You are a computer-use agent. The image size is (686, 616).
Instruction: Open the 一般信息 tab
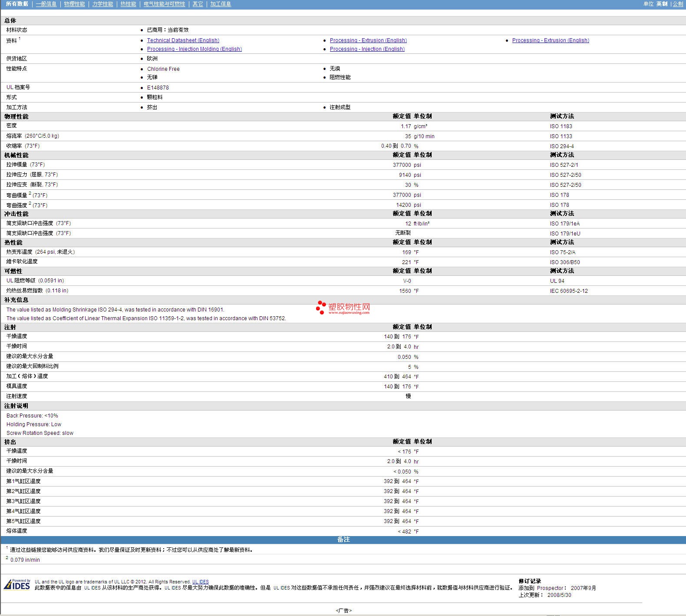coord(46,4)
